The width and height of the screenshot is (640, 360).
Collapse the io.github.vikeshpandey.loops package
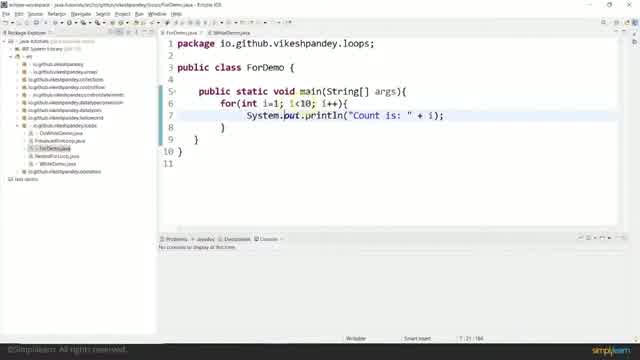pos(18,126)
